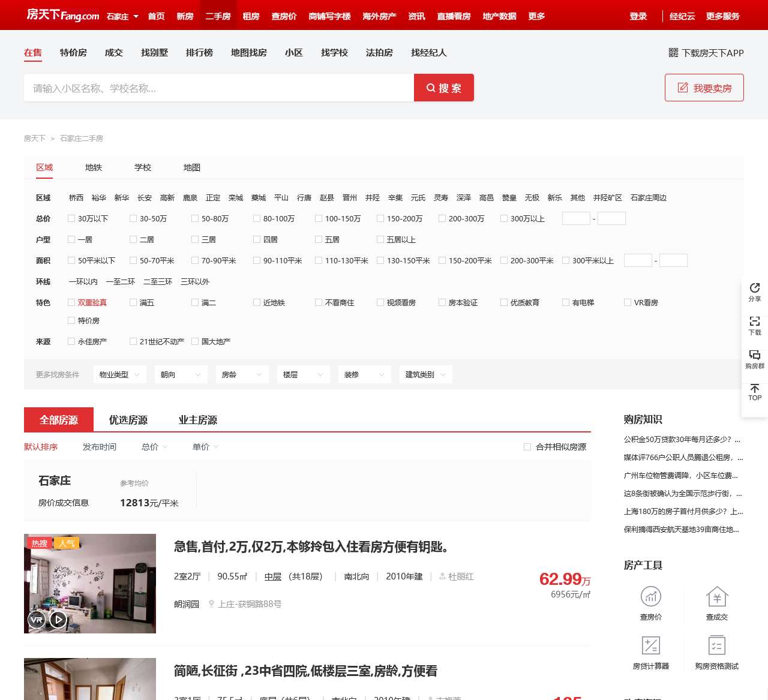Expand the 装修 decoration dropdown
Image resolution: width=768 pixels, height=700 pixels.
pos(364,374)
